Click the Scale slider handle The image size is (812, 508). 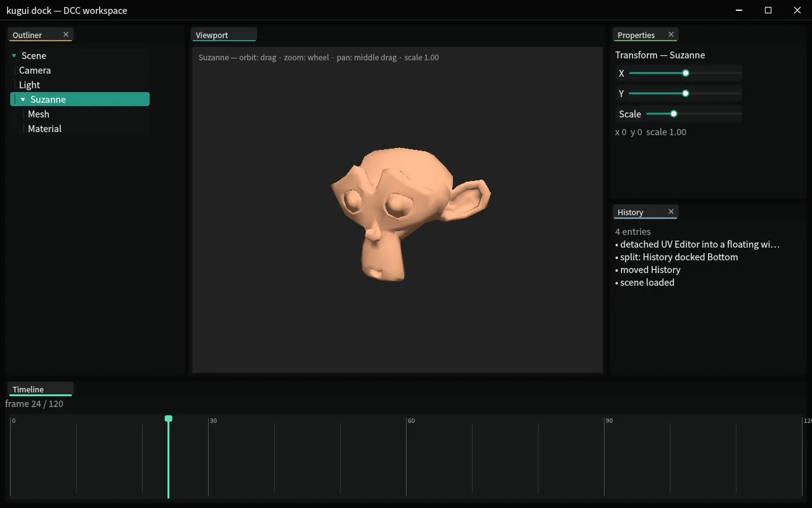(674, 114)
